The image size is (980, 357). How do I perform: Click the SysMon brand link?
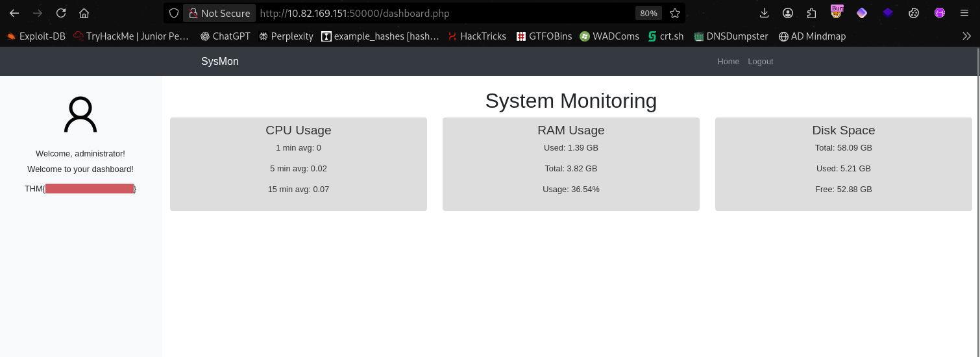tap(219, 61)
